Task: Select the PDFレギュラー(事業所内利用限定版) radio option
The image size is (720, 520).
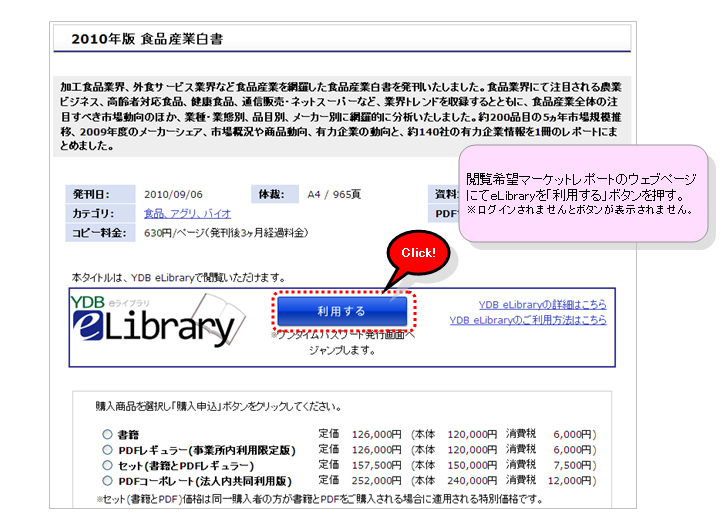Action: click(x=107, y=450)
